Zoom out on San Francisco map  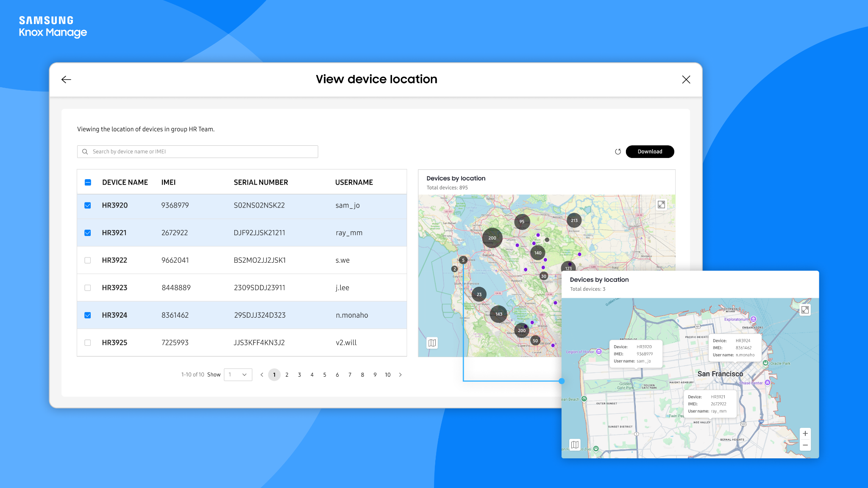coord(805,445)
